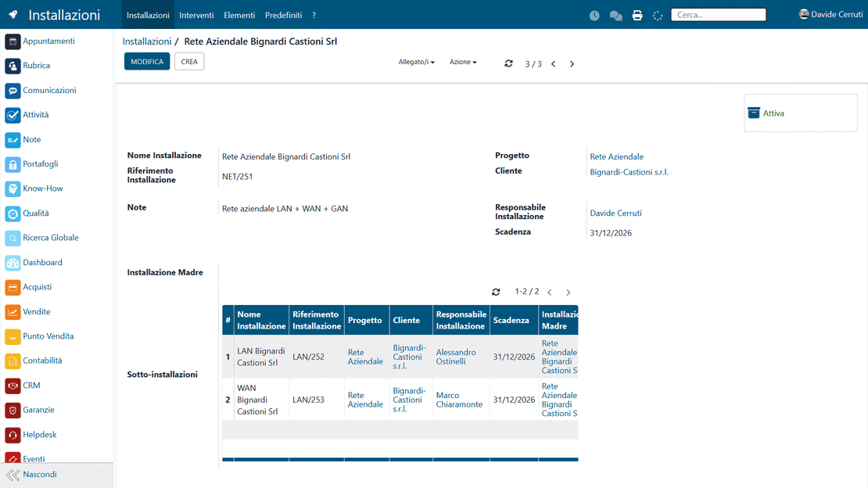This screenshot has width=868, height=488.
Task: Open the Helpdesk headset icon
Action: point(13,436)
